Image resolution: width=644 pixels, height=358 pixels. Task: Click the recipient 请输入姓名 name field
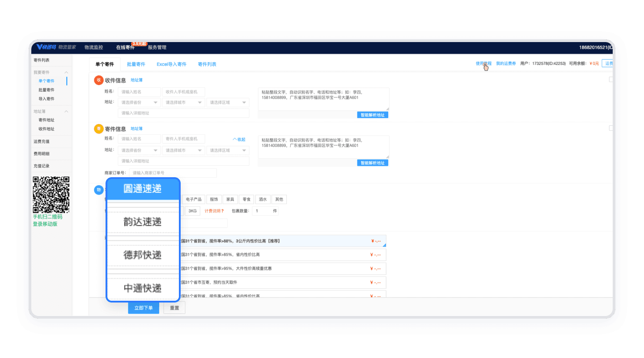139,92
